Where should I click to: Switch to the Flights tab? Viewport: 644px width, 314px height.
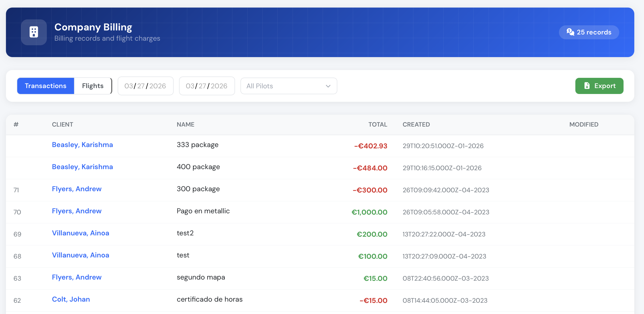coord(93,86)
